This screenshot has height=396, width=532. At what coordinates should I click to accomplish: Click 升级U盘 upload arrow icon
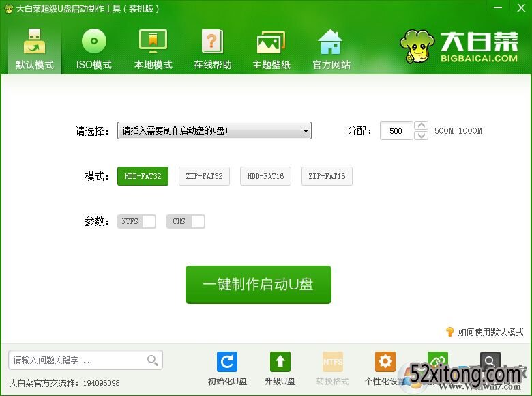(x=280, y=362)
